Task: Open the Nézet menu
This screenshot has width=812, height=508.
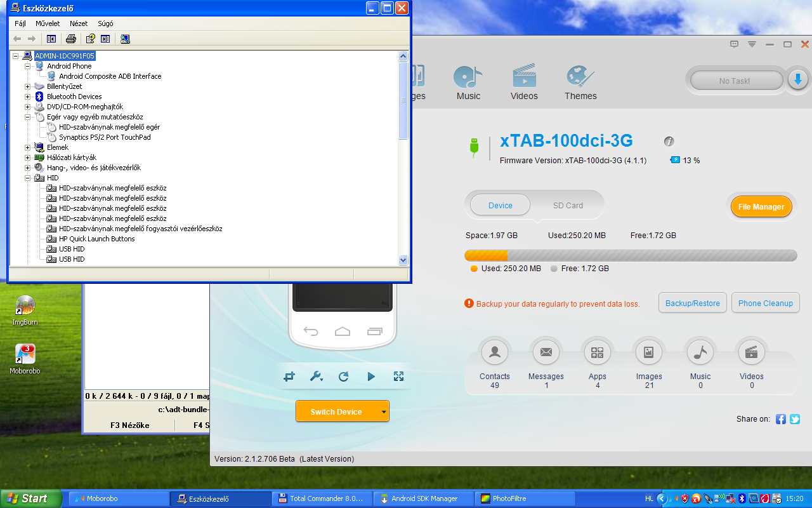Action: (x=79, y=23)
